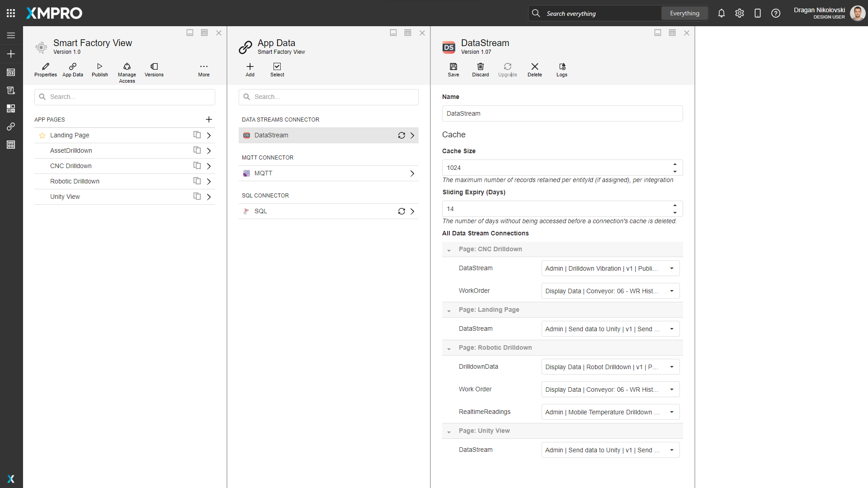
Task: Collapse the Page: CNC Drilldown section
Action: [449, 250]
